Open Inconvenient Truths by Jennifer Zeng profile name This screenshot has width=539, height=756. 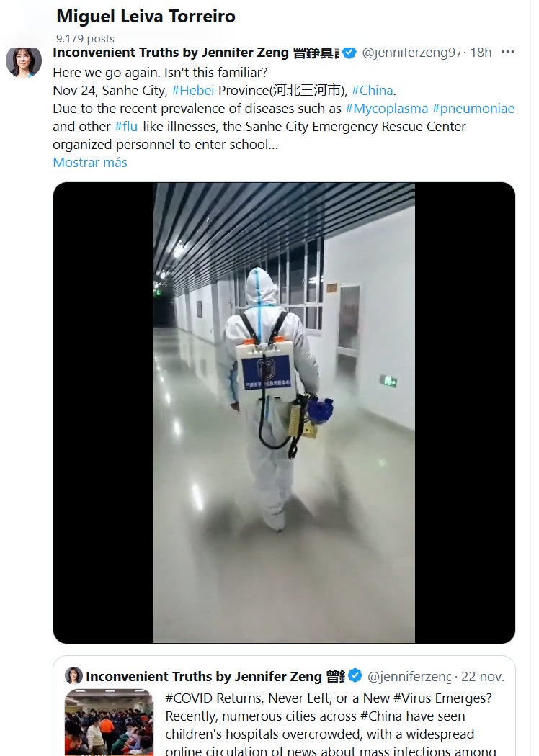point(196,52)
